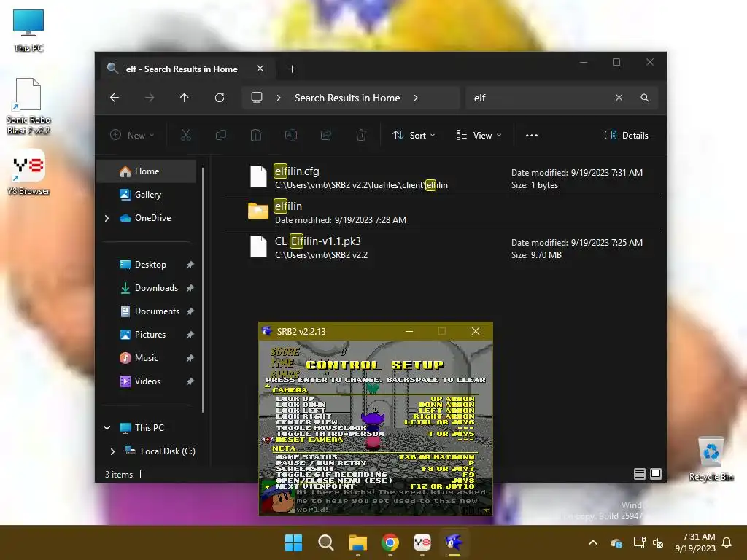Screen dimensions: 747x560
Task: Select Screenshot control row in SRB2
Action: click(376, 469)
